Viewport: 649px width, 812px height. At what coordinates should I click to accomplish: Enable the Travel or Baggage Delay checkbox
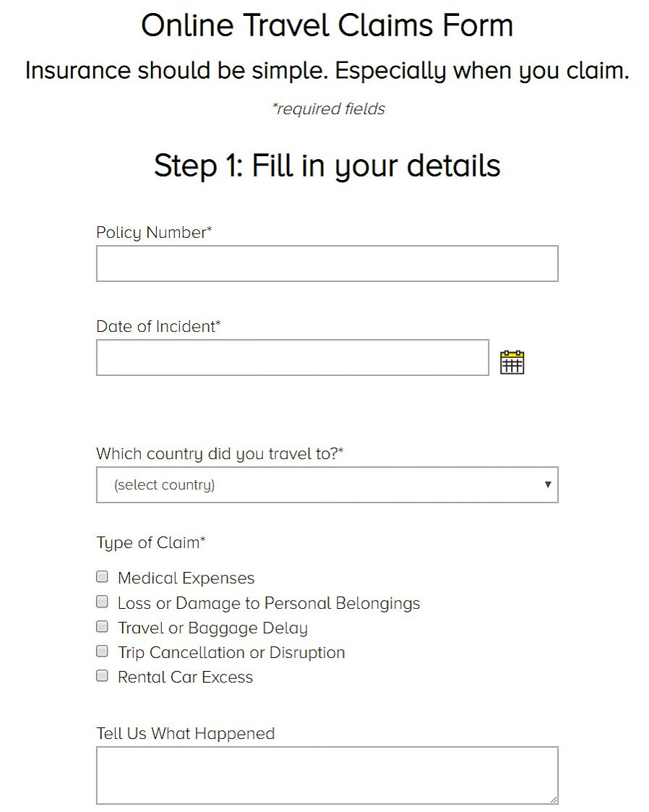click(103, 627)
